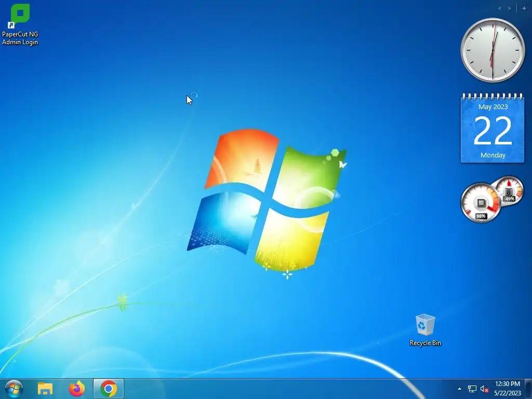Viewport: 532px width, 399px height.
Task: Open the Windows Start menu orb
Action: [14, 389]
